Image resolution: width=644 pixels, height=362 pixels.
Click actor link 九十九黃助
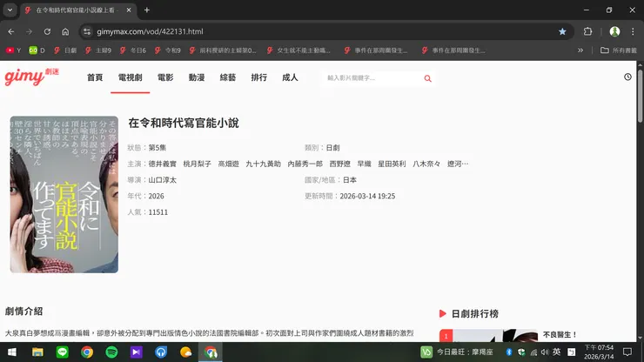(264, 164)
